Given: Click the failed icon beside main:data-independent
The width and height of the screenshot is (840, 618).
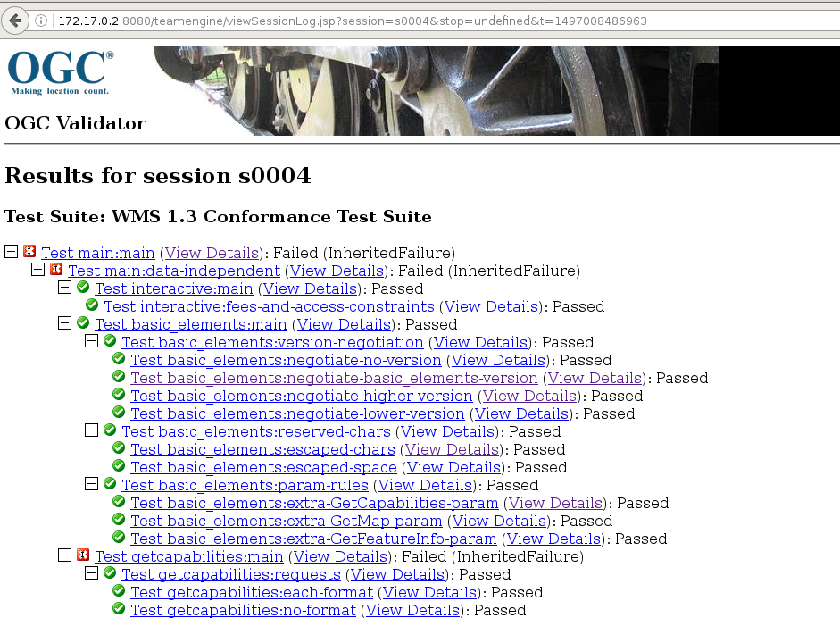Looking at the screenshot, I should point(56,269).
